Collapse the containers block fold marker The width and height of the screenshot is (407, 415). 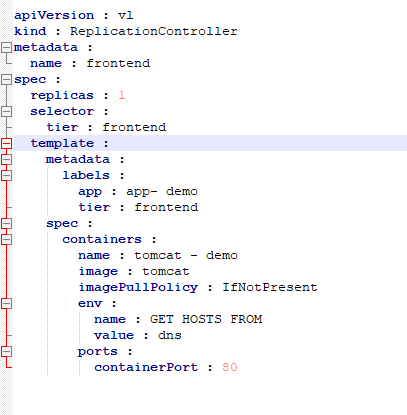pyautogui.click(x=6, y=239)
